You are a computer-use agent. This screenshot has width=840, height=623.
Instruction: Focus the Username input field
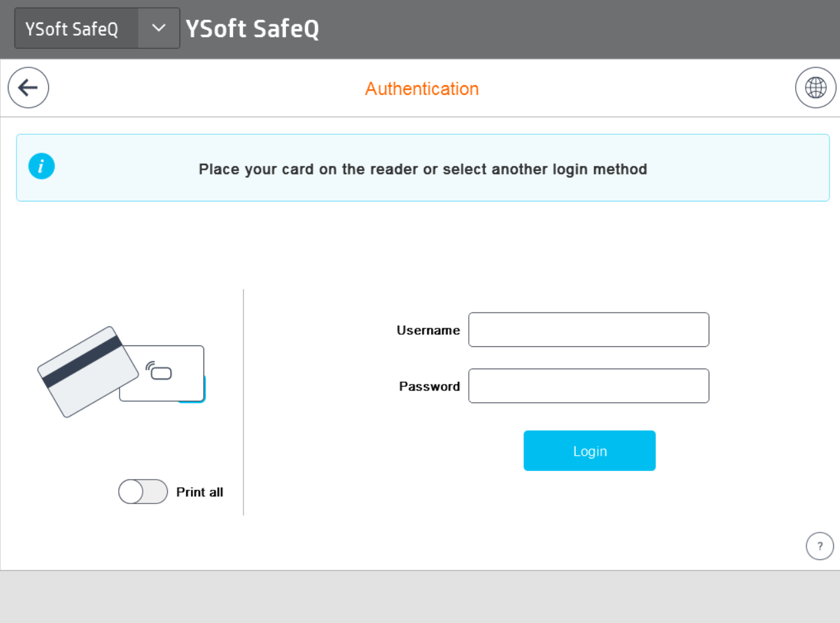pyautogui.click(x=588, y=330)
